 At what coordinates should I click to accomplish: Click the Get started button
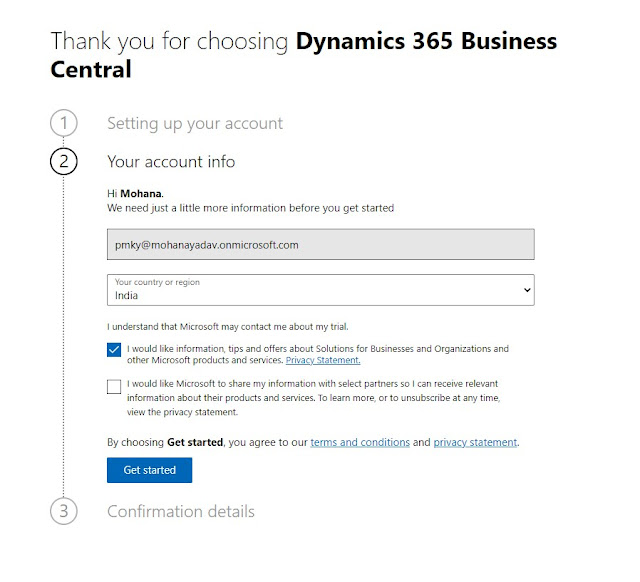[x=149, y=470]
